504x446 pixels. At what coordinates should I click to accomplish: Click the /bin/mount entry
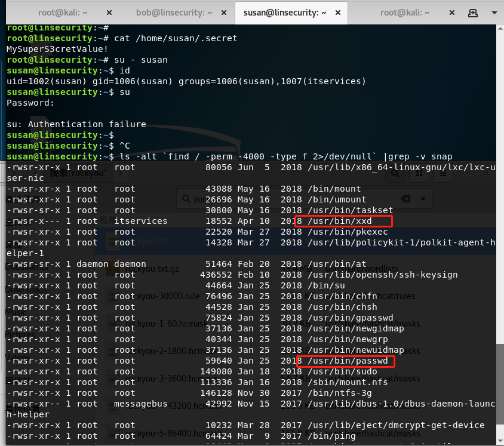pyautogui.click(x=334, y=189)
